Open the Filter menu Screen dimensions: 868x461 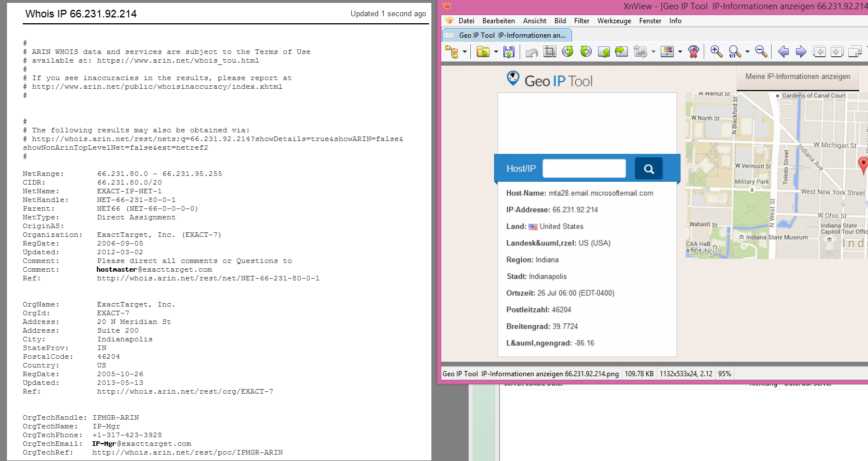click(x=582, y=21)
